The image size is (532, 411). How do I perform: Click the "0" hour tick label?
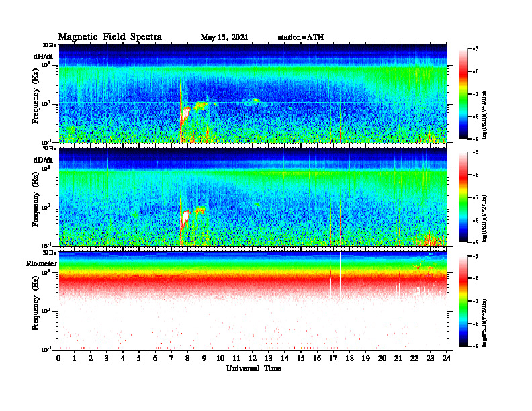(x=58, y=358)
